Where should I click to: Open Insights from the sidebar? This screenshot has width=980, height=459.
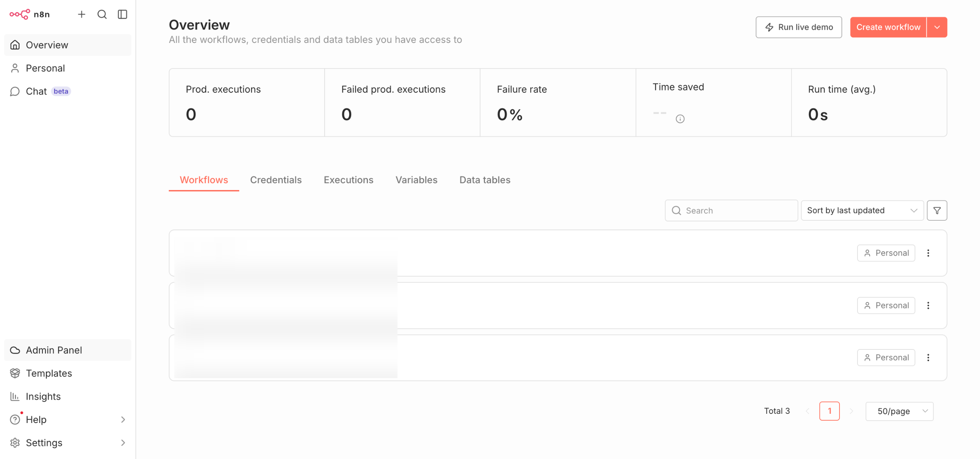43,396
